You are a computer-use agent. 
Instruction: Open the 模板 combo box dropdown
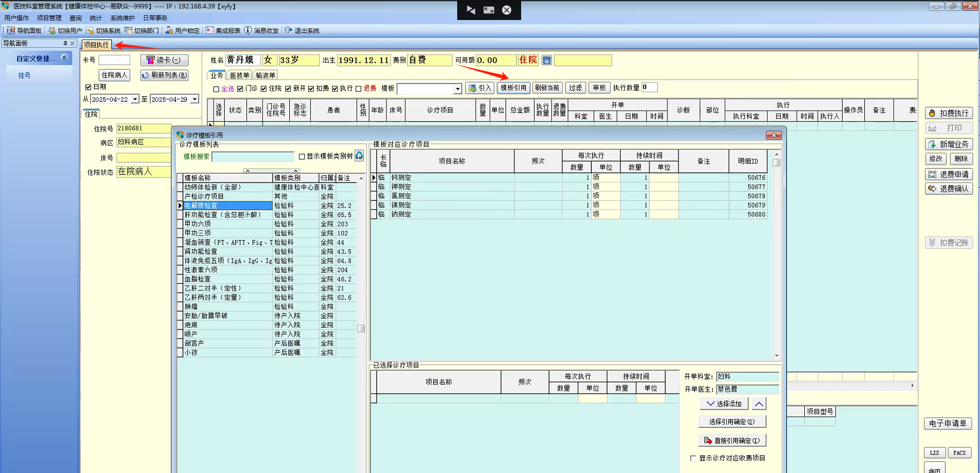[x=457, y=89]
